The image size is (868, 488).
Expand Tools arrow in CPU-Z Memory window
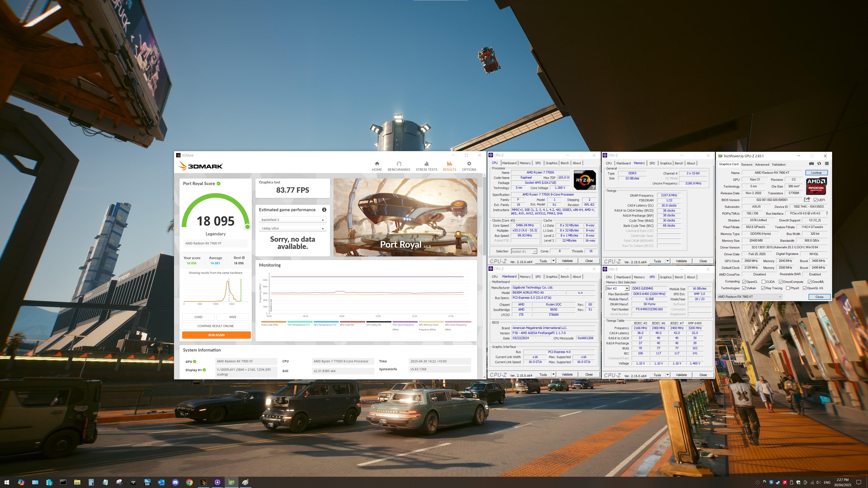(668, 261)
